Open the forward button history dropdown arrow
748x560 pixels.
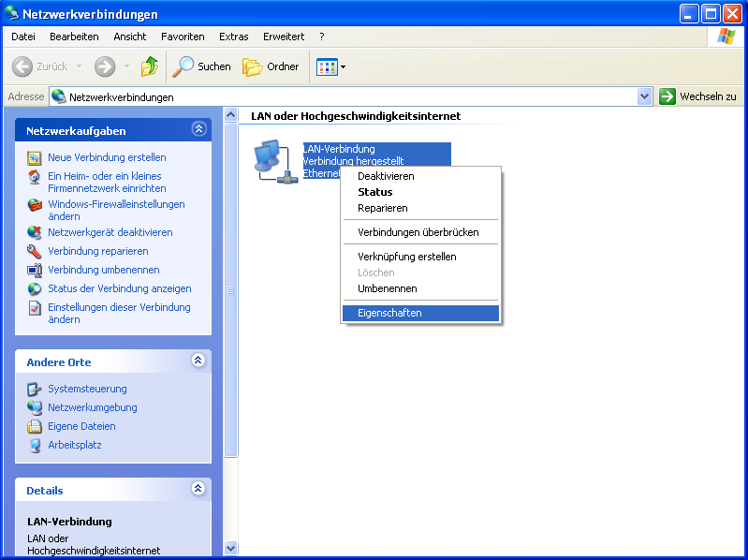pos(126,66)
